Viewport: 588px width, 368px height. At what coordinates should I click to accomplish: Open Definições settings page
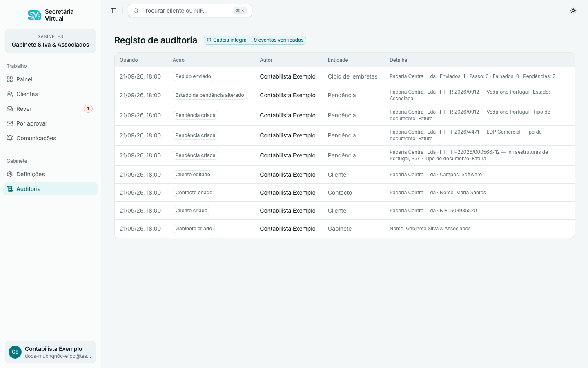pos(50,174)
